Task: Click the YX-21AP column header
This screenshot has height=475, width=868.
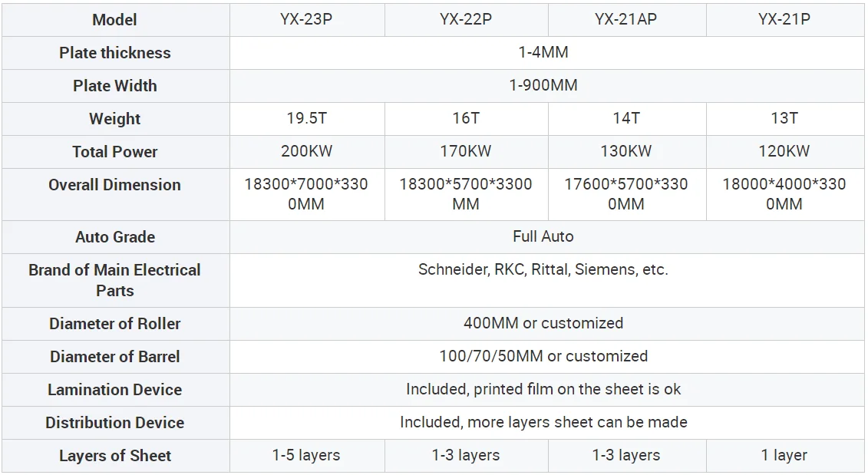Action: click(x=626, y=20)
